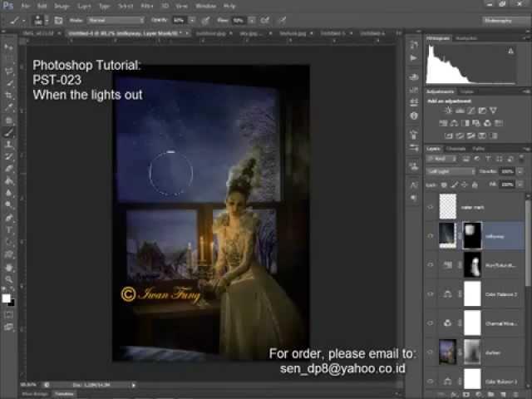Hide the Channel Mixer layer
The image size is (532, 399).
point(431,323)
